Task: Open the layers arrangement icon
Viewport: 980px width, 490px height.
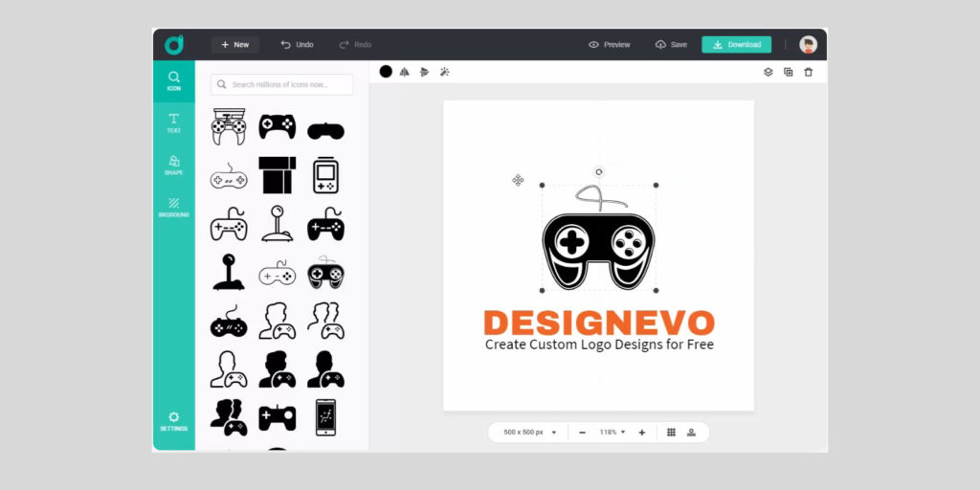Action: (x=768, y=72)
